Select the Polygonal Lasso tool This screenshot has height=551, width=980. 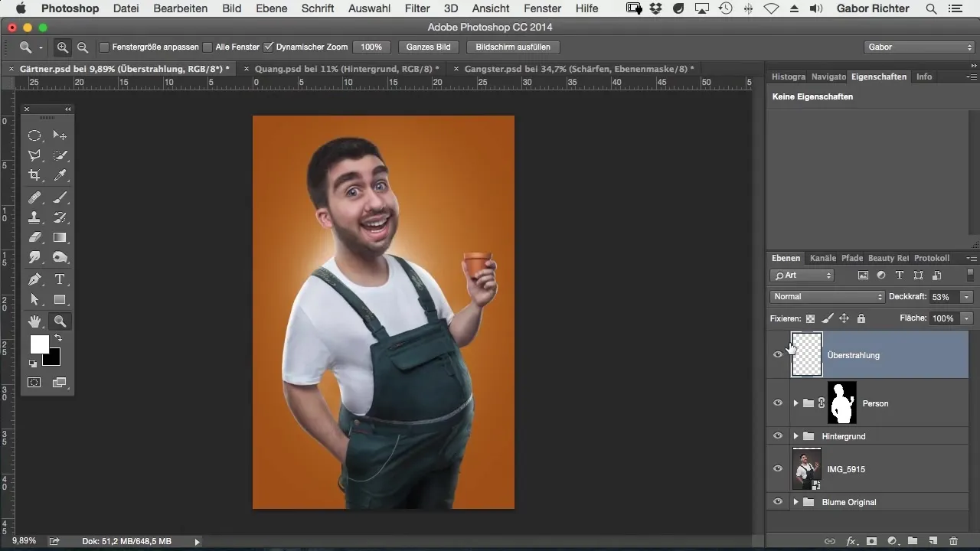(x=34, y=155)
